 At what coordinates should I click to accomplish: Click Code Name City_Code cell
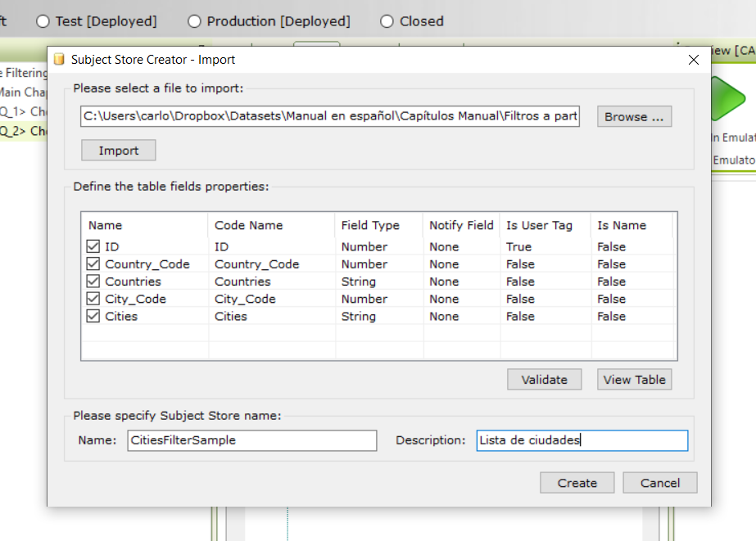coord(245,299)
